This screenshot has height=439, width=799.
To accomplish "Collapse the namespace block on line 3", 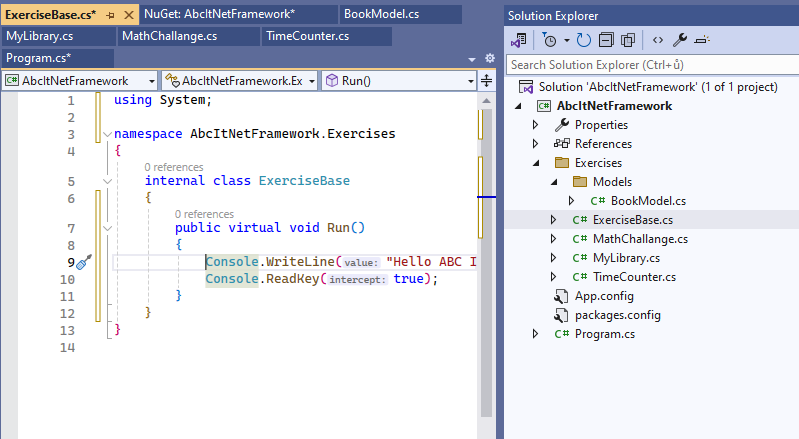I will (x=107, y=134).
